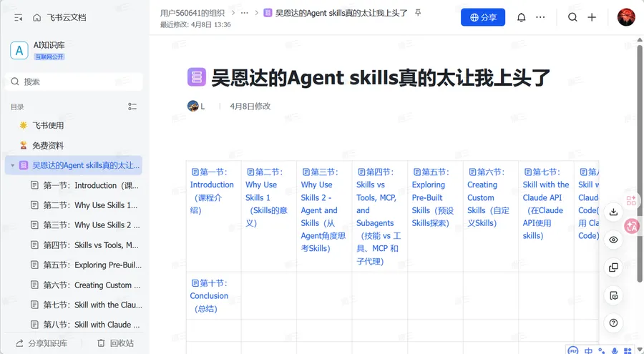Open 第二节: Why Use Skills 1 in the sidebar

[90, 205]
